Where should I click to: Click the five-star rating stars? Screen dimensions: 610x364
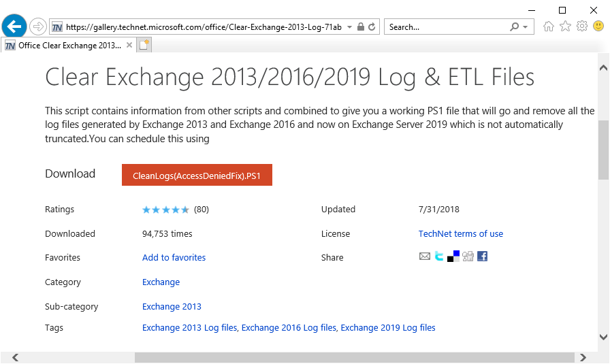point(165,210)
